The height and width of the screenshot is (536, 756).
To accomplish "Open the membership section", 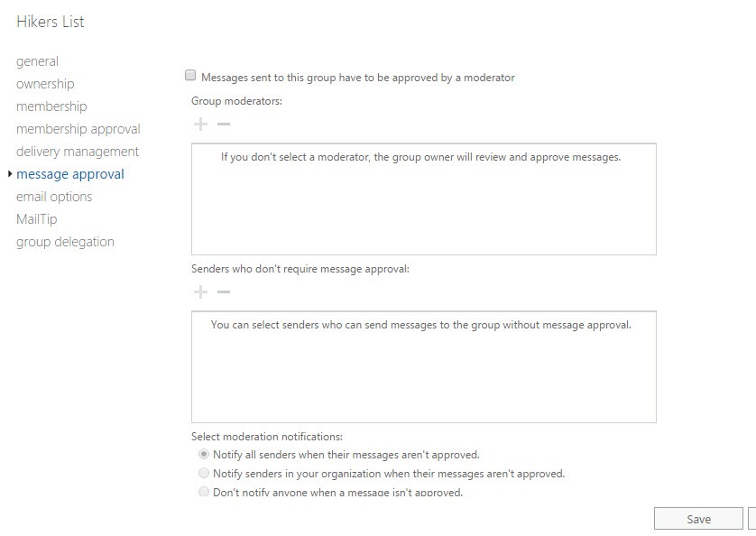I will click(51, 106).
